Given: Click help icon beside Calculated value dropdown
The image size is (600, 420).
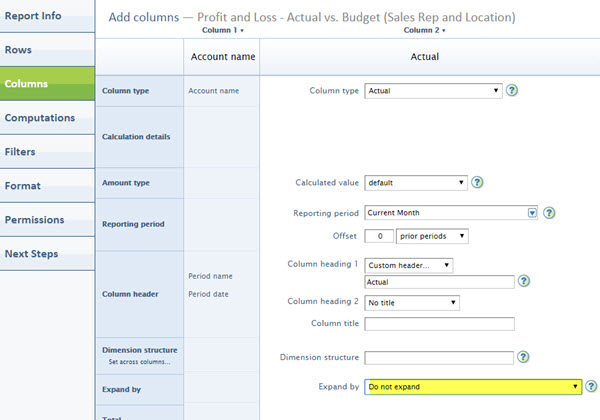Looking at the screenshot, I should click(477, 183).
